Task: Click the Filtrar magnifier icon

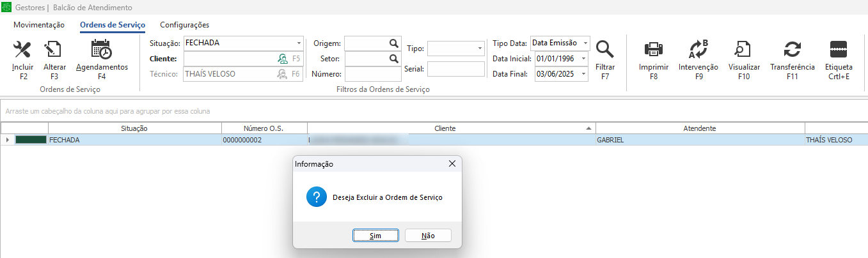Action: coord(604,50)
